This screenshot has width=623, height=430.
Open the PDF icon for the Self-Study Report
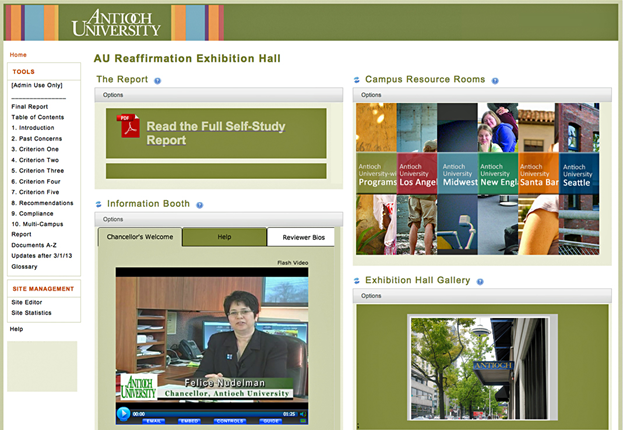pyautogui.click(x=128, y=126)
